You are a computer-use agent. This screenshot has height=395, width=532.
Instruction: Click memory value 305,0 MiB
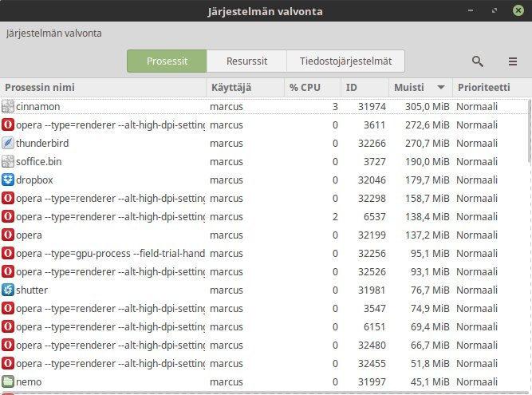tap(428, 107)
